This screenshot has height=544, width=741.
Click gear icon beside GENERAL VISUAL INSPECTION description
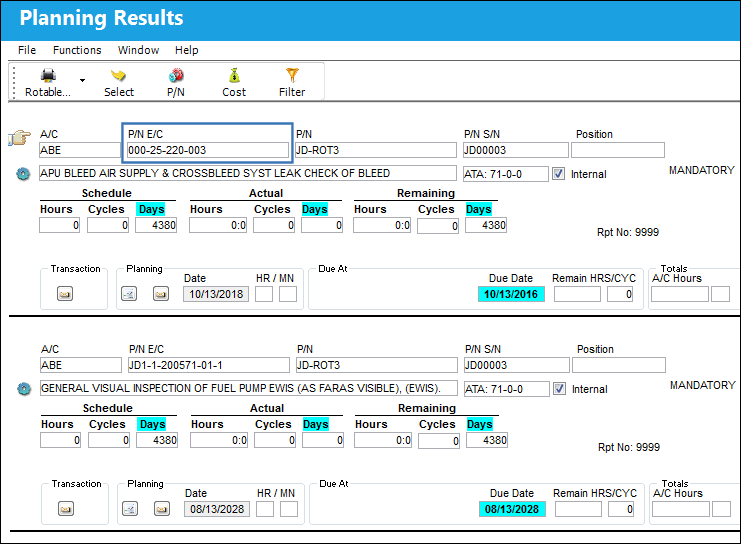point(24,389)
